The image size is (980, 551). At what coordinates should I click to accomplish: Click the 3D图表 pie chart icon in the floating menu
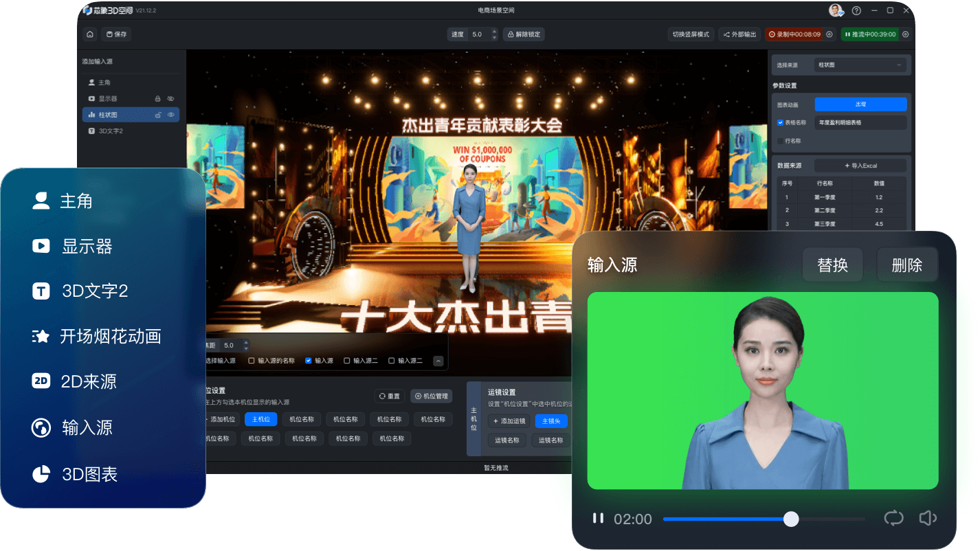click(41, 474)
